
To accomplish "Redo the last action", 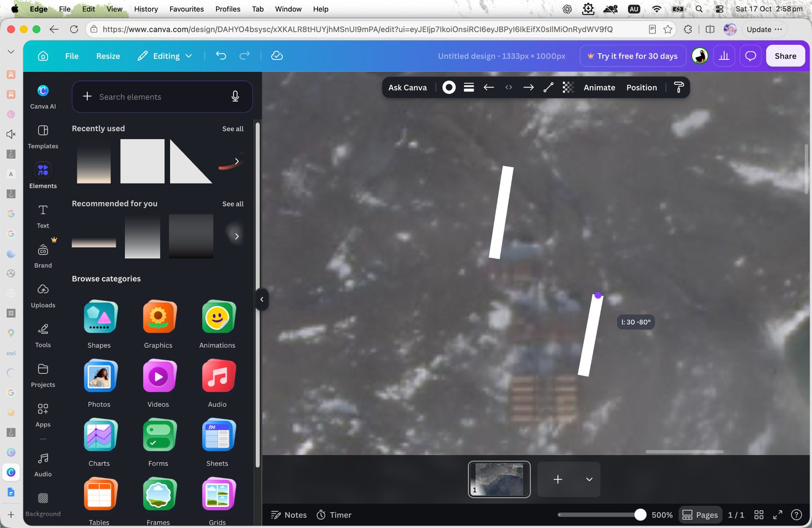I will tap(245, 56).
